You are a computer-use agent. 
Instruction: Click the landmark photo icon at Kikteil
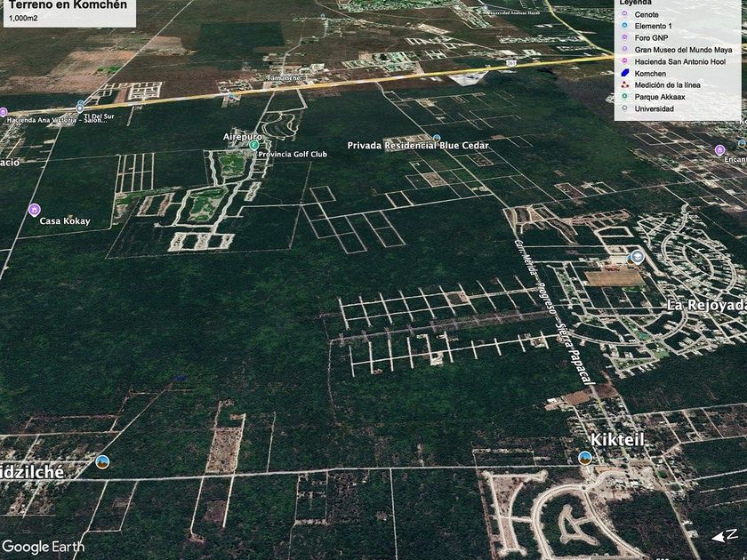click(x=585, y=458)
